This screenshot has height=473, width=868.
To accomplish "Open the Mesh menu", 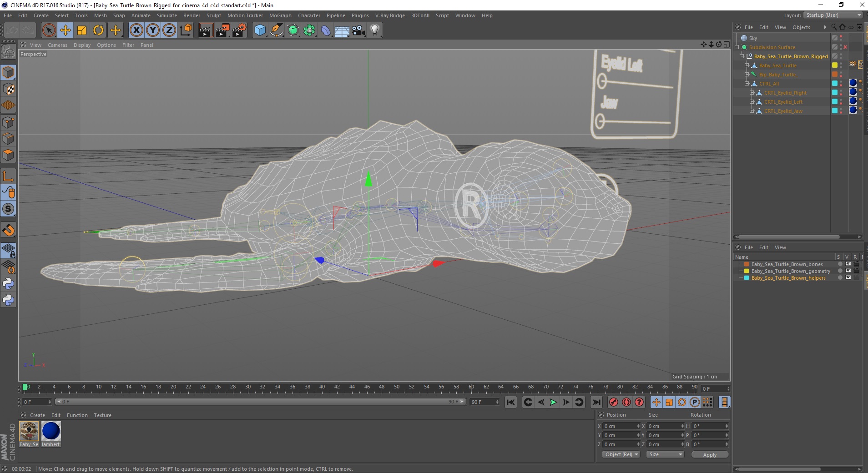I will tap(100, 15).
